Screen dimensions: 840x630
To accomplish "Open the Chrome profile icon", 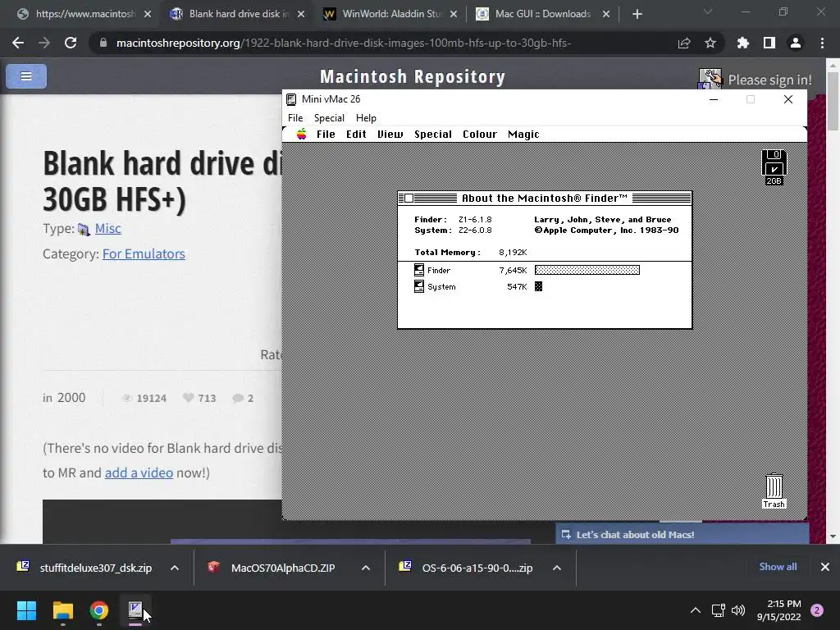I will point(796,43).
